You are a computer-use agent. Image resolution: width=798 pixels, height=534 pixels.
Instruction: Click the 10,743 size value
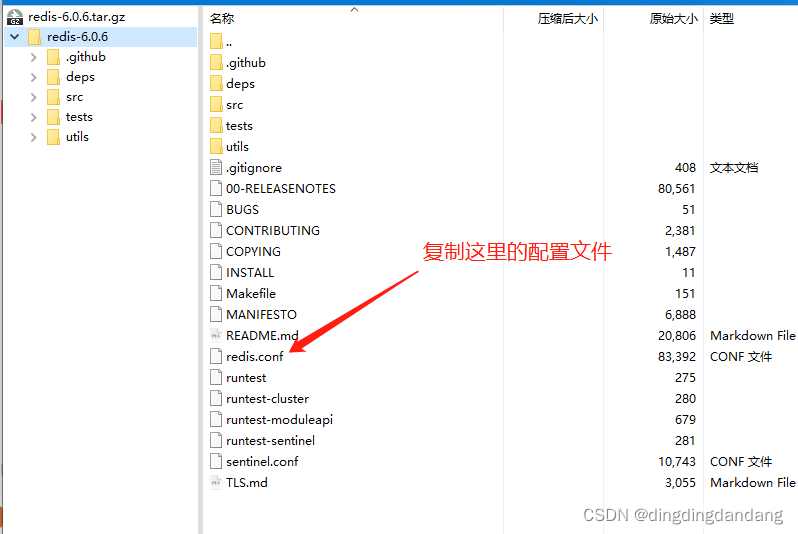pos(677,461)
